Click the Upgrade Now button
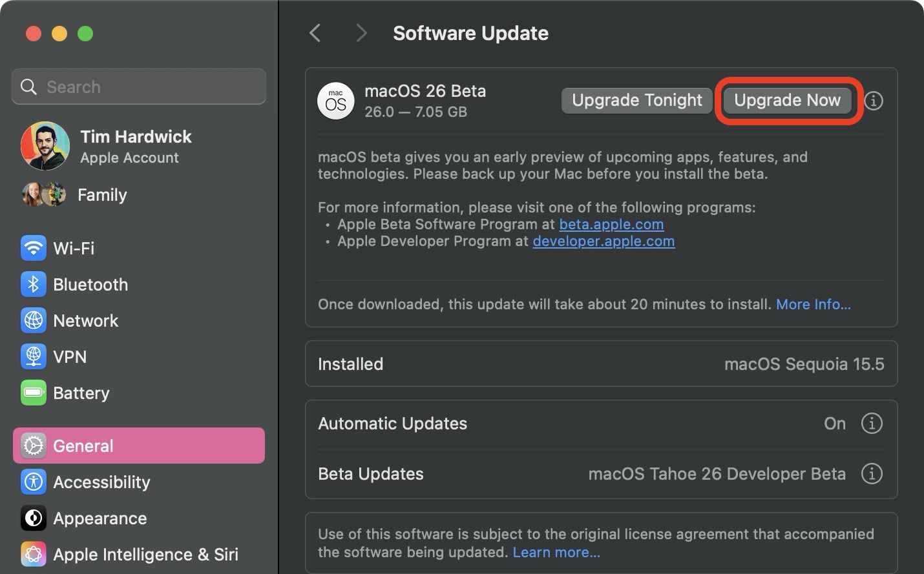This screenshot has height=574, width=924. 787,100
